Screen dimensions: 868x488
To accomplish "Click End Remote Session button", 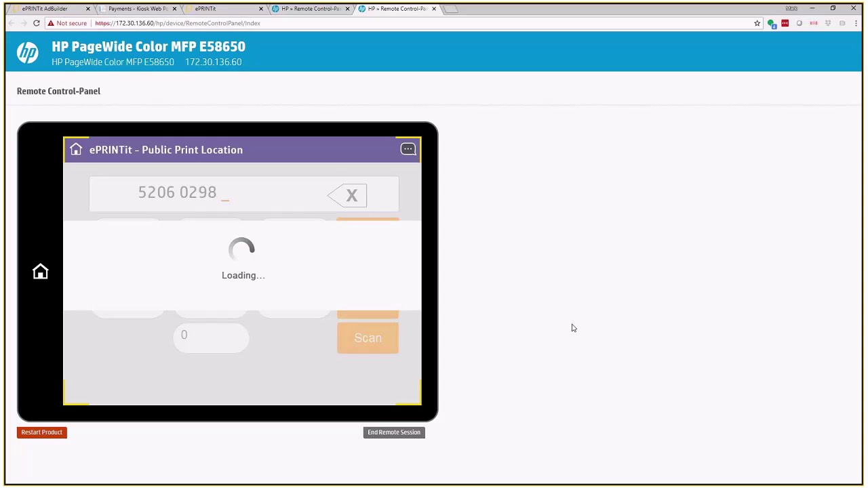I will (x=394, y=432).
